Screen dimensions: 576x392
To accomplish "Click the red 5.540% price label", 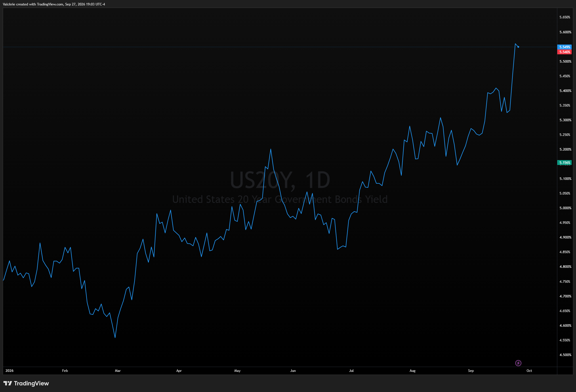I will [x=564, y=52].
